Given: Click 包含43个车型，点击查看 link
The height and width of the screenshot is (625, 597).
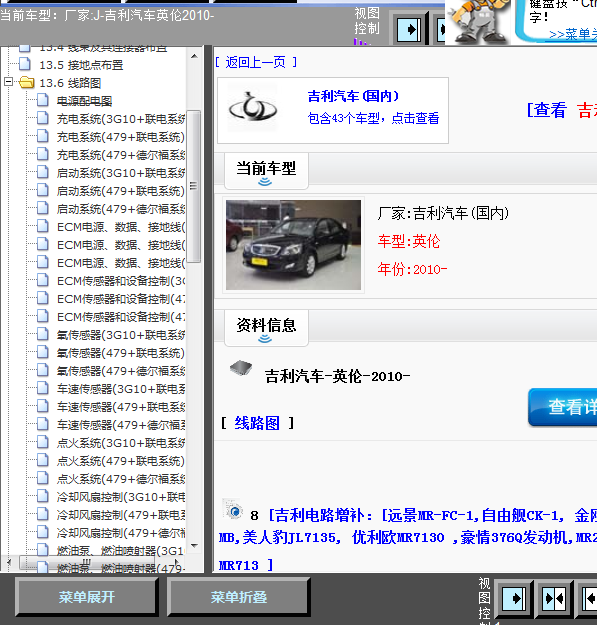Looking at the screenshot, I should (373, 118).
